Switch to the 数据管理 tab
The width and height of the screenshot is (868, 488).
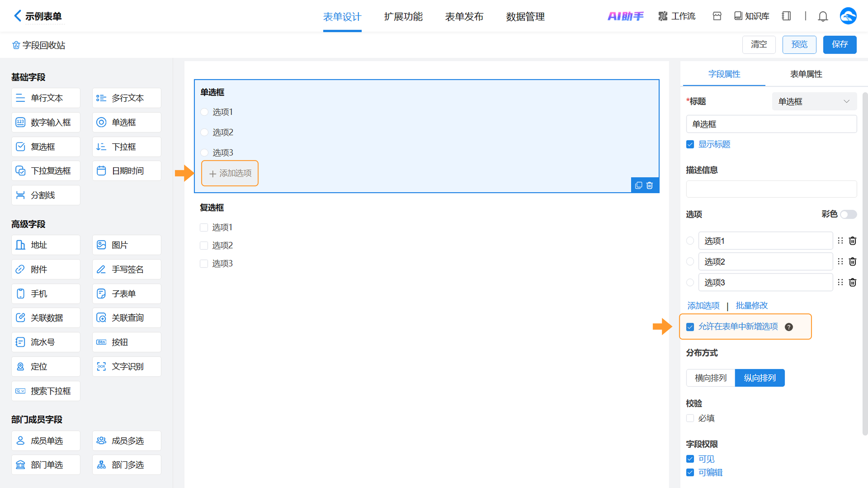(525, 17)
